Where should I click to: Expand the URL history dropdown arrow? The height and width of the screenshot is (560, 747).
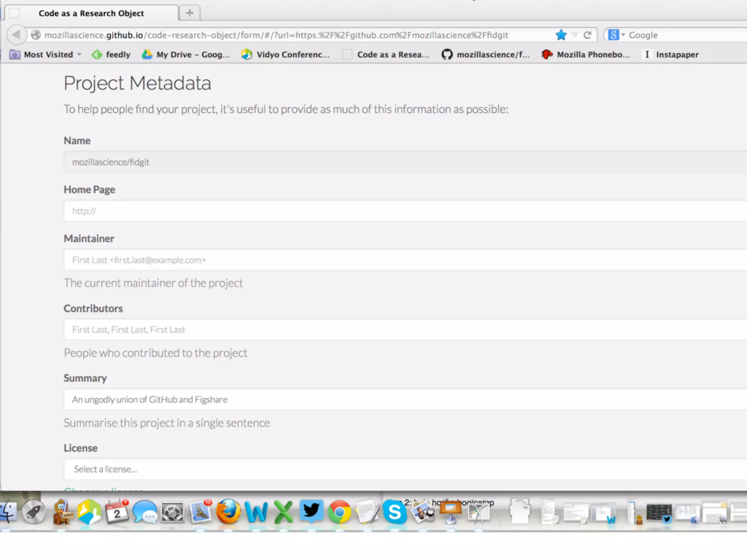(575, 35)
